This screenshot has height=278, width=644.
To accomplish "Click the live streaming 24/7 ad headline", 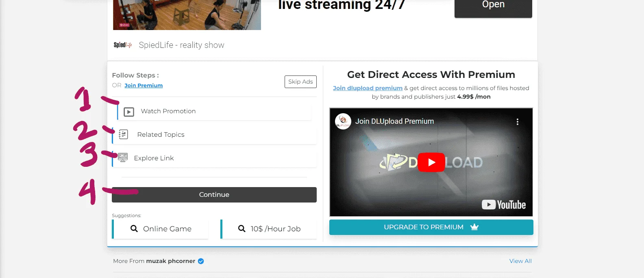I will pyautogui.click(x=342, y=5).
